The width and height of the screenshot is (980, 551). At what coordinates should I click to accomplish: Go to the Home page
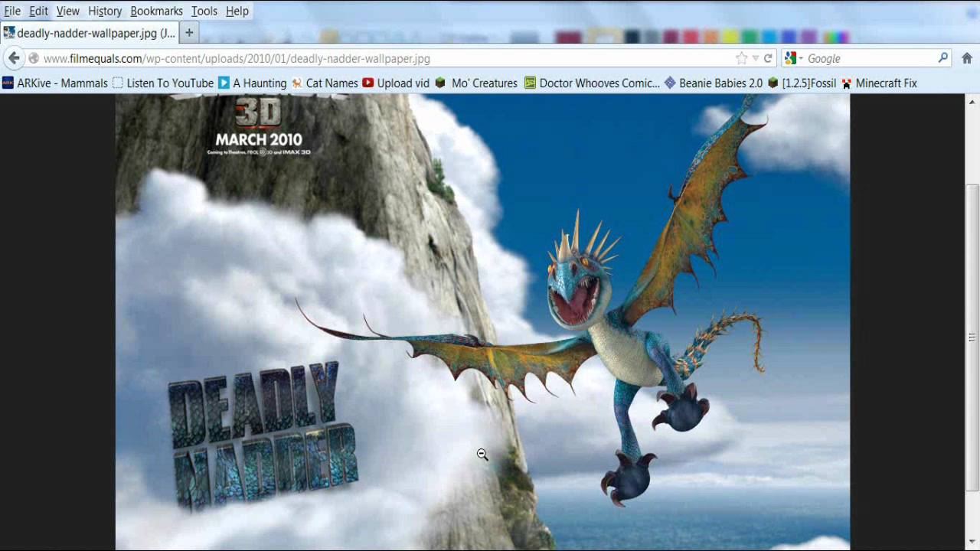pos(967,58)
